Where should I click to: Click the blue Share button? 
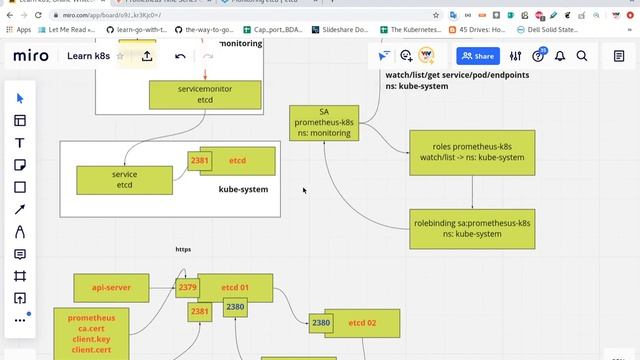pos(478,56)
